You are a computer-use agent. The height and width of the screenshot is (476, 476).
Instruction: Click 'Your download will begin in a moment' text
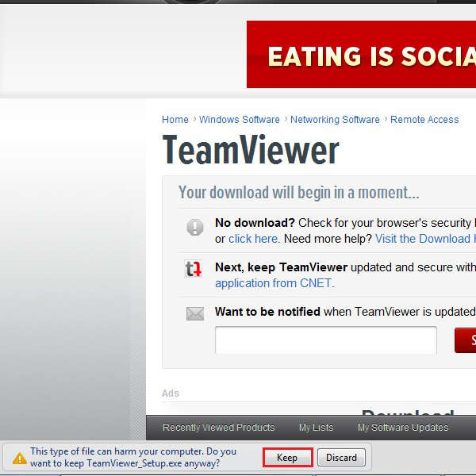click(299, 193)
